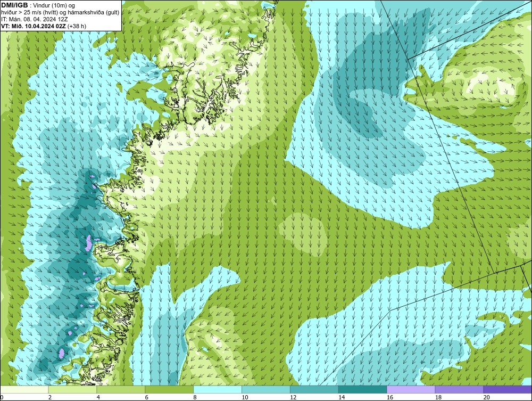The image size is (532, 401).
Task: Click the legend scale label '20'
Action: click(x=487, y=397)
